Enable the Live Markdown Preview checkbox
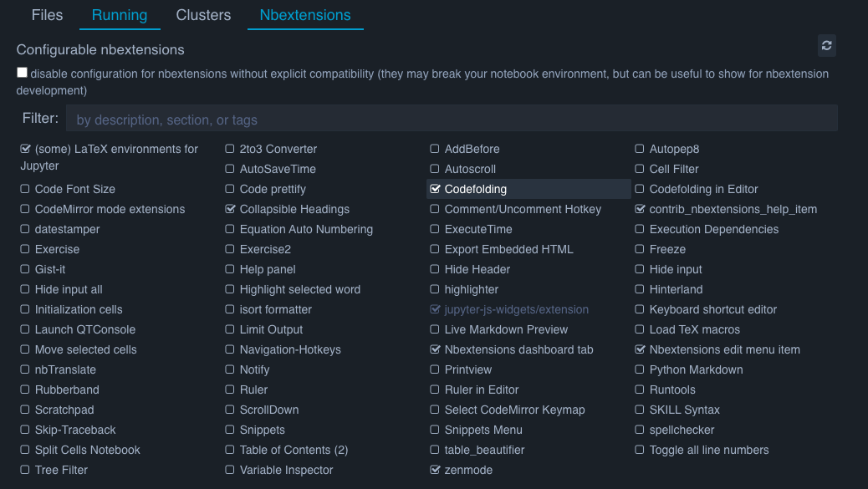Image resolution: width=868 pixels, height=489 pixels. click(435, 329)
